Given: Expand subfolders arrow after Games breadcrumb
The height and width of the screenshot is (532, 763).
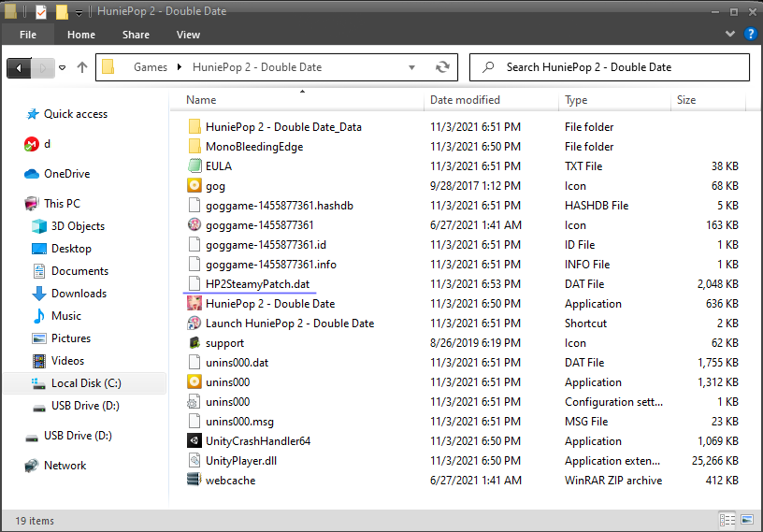Looking at the screenshot, I should point(180,67).
